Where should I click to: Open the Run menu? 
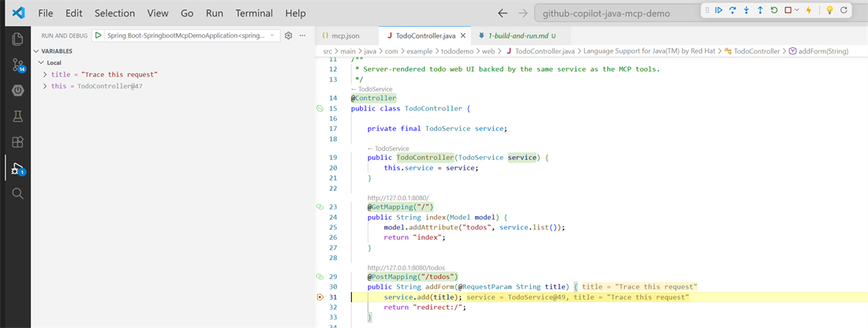pyautogui.click(x=215, y=13)
